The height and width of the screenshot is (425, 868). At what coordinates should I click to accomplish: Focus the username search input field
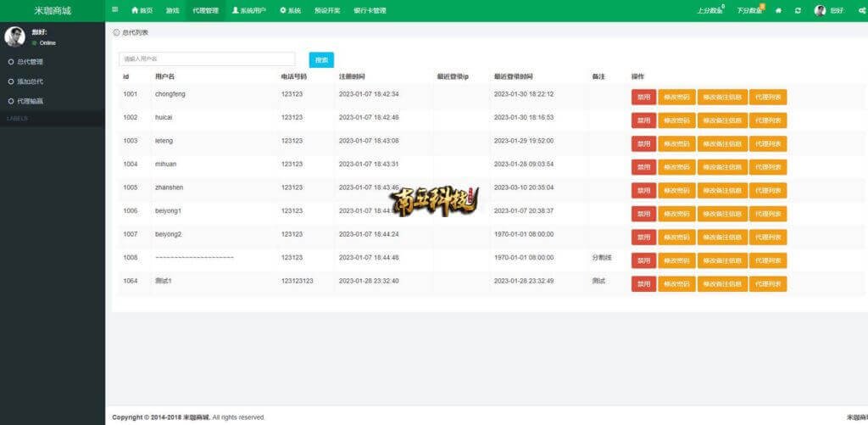pyautogui.click(x=207, y=59)
